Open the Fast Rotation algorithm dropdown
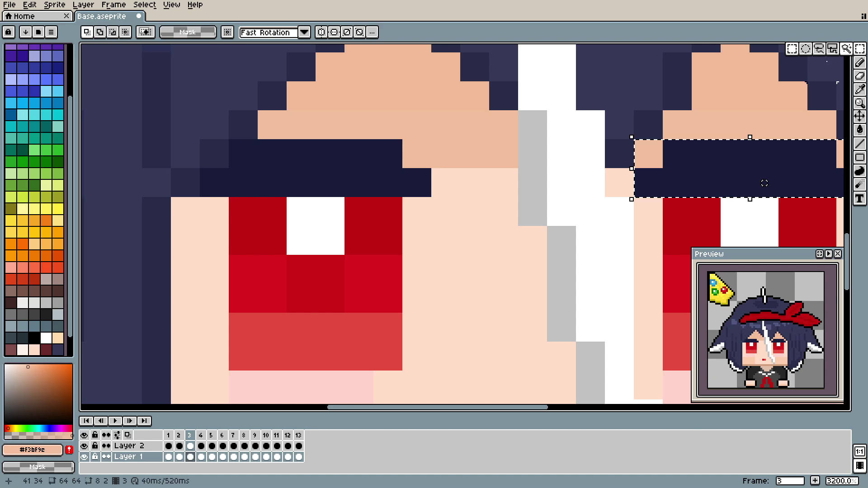The image size is (868, 488). click(x=304, y=32)
